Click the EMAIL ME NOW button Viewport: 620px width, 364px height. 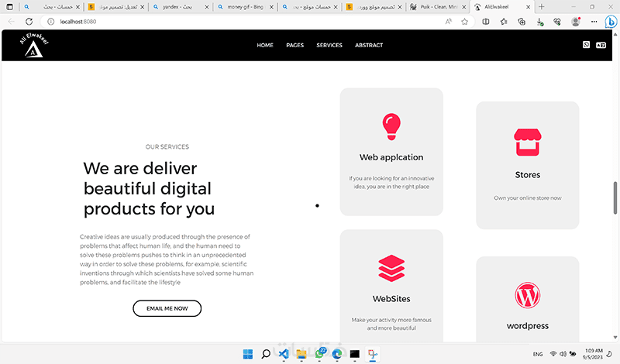tap(167, 308)
